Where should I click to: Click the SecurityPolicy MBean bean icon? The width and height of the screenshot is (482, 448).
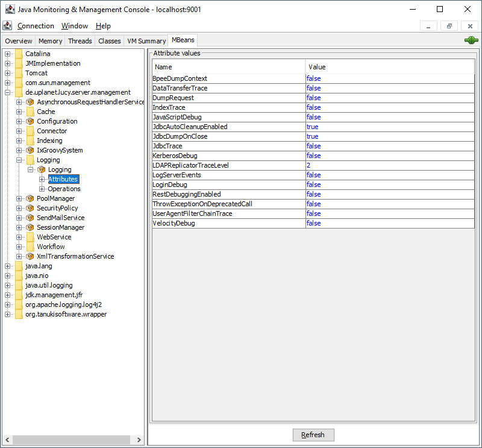point(30,208)
